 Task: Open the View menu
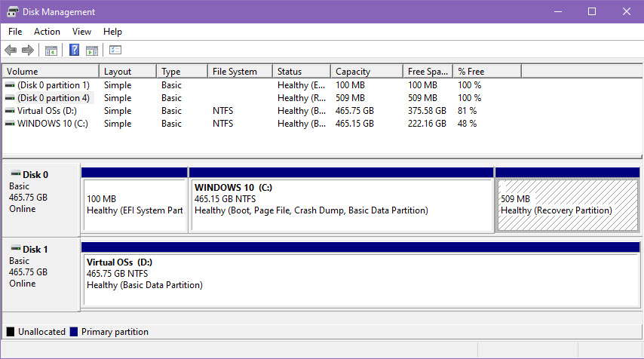tap(81, 32)
